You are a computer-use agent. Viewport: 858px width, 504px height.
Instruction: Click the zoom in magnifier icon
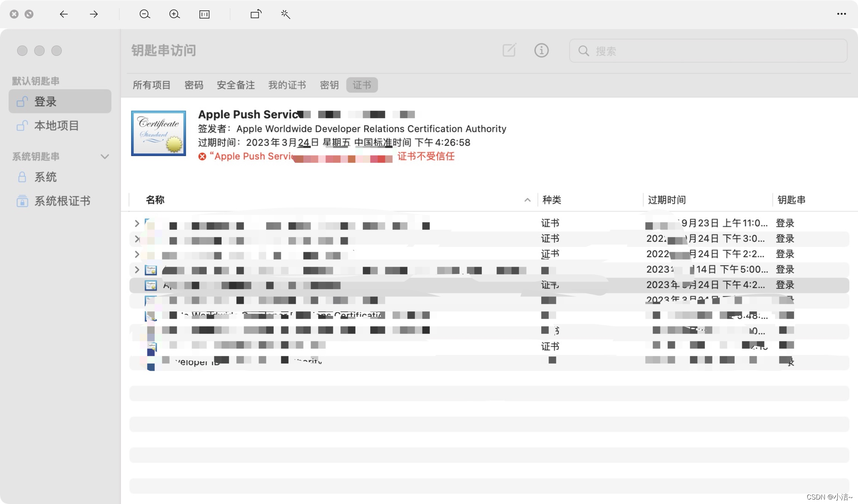click(174, 14)
